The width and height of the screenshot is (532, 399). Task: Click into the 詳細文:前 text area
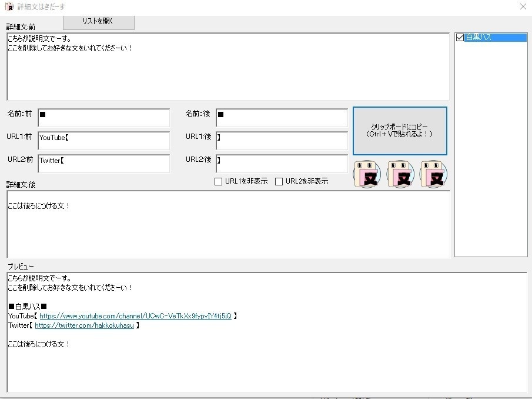(x=228, y=66)
